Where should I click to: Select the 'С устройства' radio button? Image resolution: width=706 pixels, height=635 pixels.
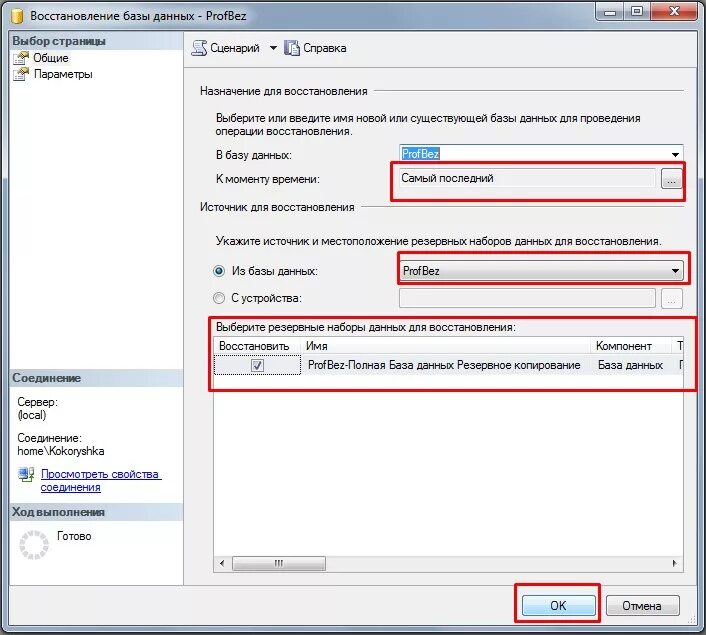coord(219,298)
